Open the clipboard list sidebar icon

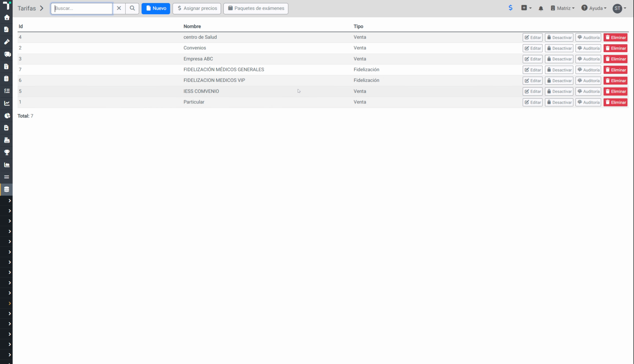click(x=6, y=79)
